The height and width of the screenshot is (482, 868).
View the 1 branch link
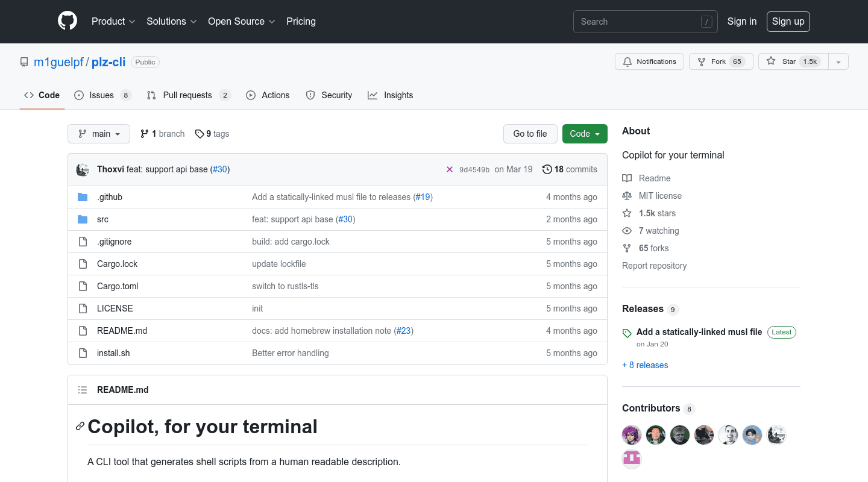click(162, 134)
